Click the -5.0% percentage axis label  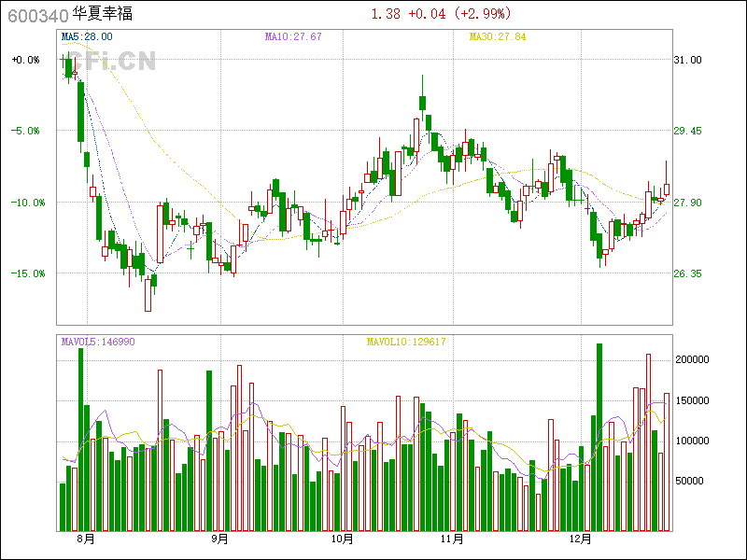26,131
